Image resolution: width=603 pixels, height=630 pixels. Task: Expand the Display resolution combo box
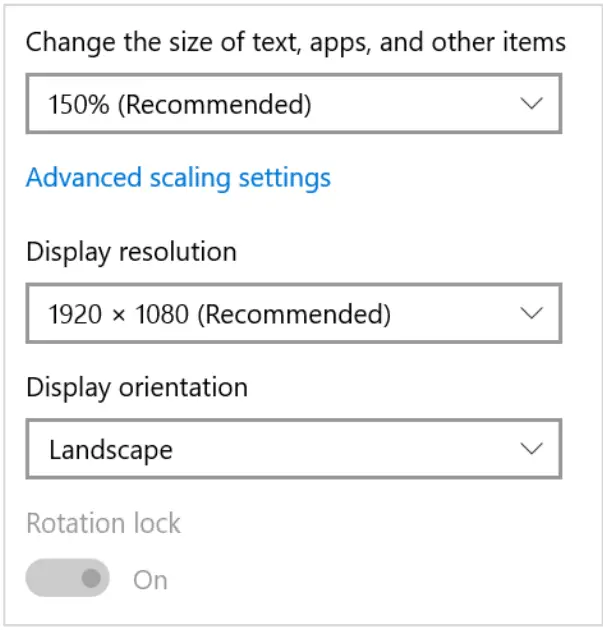pyautogui.click(x=293, y=314)
